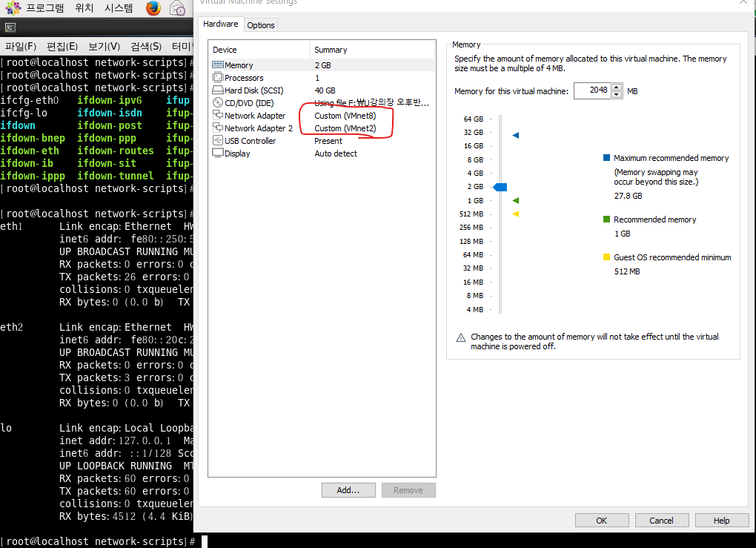This screenshot has width=756, height=548.
Task: Click the Add... button
Action: pos(348,490)
